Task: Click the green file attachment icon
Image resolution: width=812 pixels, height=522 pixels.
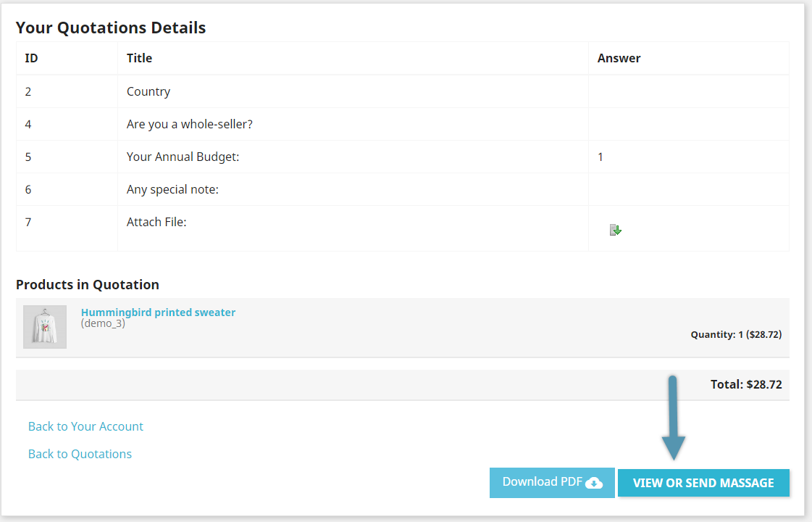Action: point(615,230)
